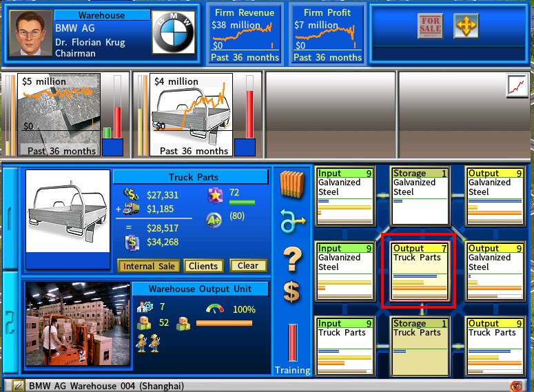Select the top-row Input Galvanized Steel unit
The image size is (534, 392).
coord(345,196)
